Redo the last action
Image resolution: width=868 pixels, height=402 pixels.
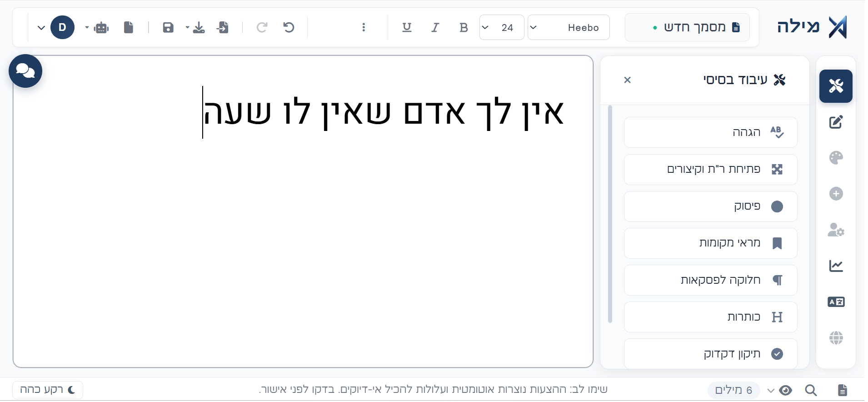[x=262, y=27]
